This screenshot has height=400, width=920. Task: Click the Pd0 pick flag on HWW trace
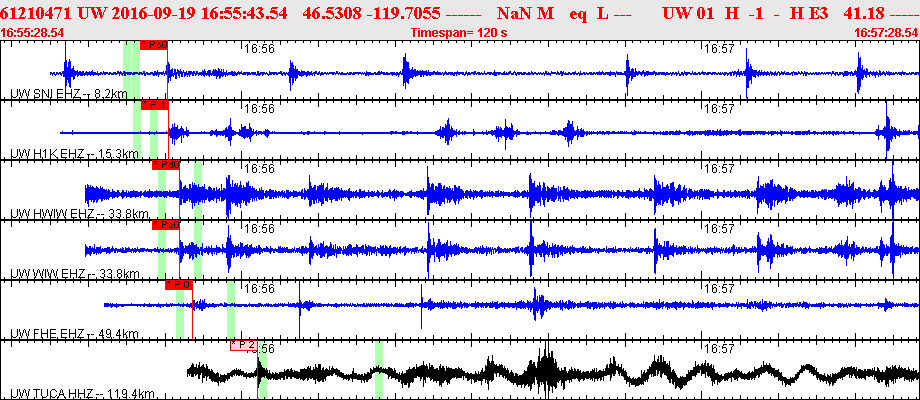166,165
